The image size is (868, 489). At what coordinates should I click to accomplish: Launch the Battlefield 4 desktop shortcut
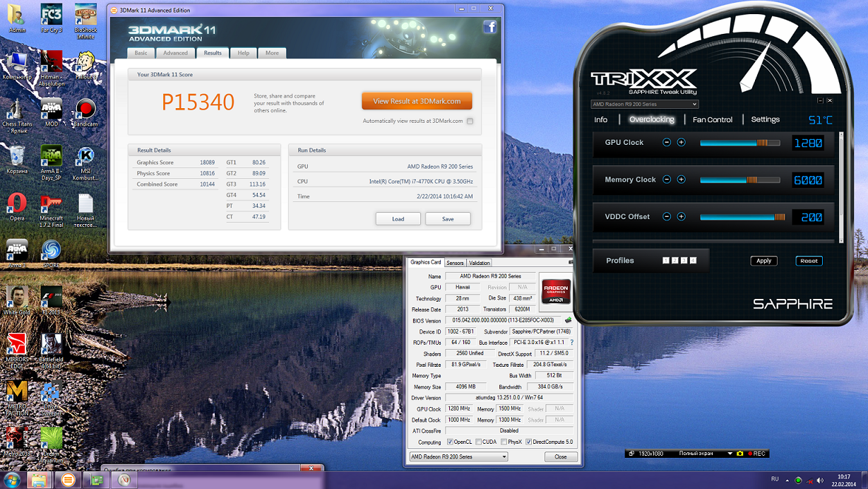(x=51, y=350)
